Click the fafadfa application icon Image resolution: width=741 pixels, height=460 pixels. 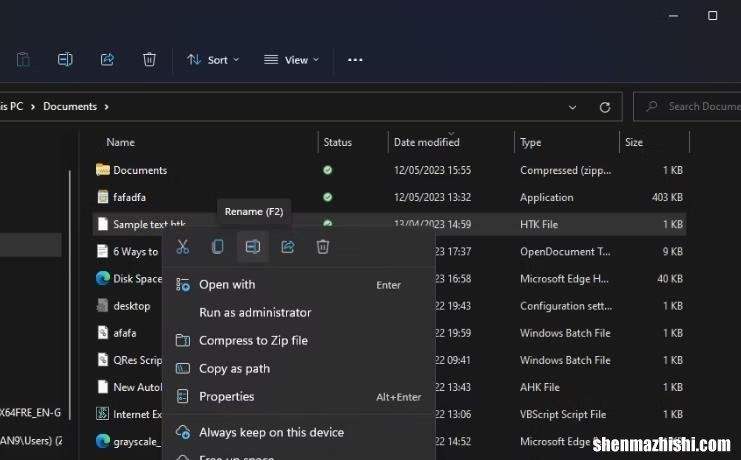[x=103, y=197]
